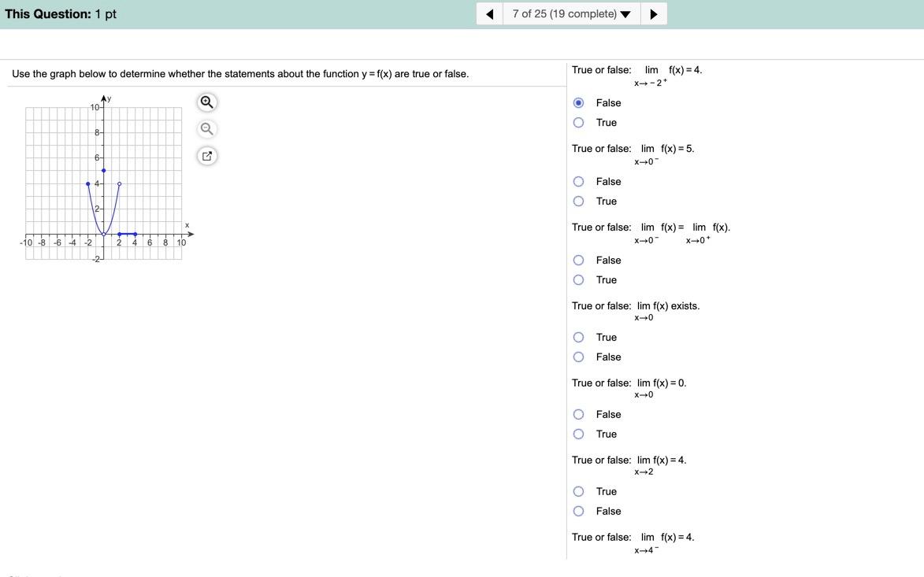Select False for limit x→0 equals 0
Image resolution: width=924 pixels, height=577 pixels.
pyautogui.click(x=579, y=415)
